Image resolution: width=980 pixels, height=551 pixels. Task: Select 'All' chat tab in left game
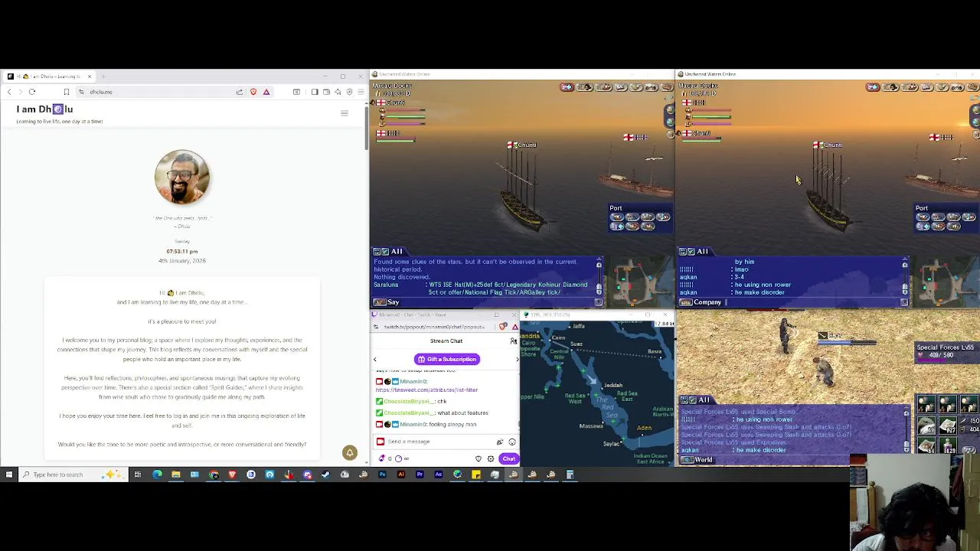click(x=396, y=252)
